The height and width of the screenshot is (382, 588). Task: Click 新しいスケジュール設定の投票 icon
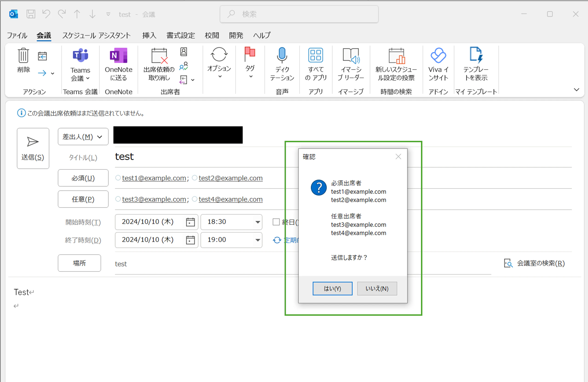tap(396, 56)
